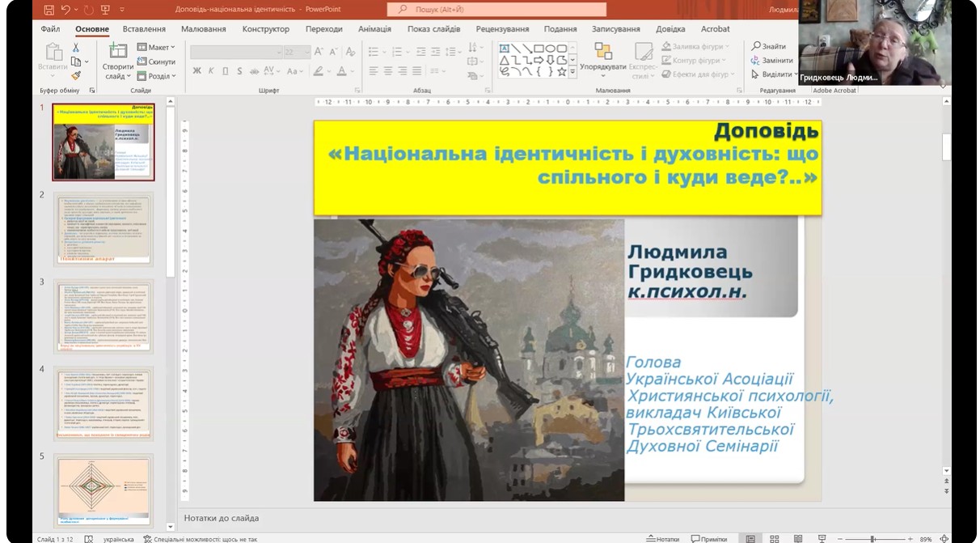Undo the last action

click(65, 10)
